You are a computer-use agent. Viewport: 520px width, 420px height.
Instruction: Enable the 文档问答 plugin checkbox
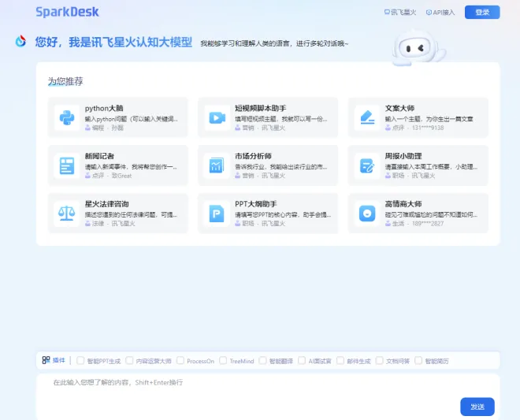tap(380, 360)
